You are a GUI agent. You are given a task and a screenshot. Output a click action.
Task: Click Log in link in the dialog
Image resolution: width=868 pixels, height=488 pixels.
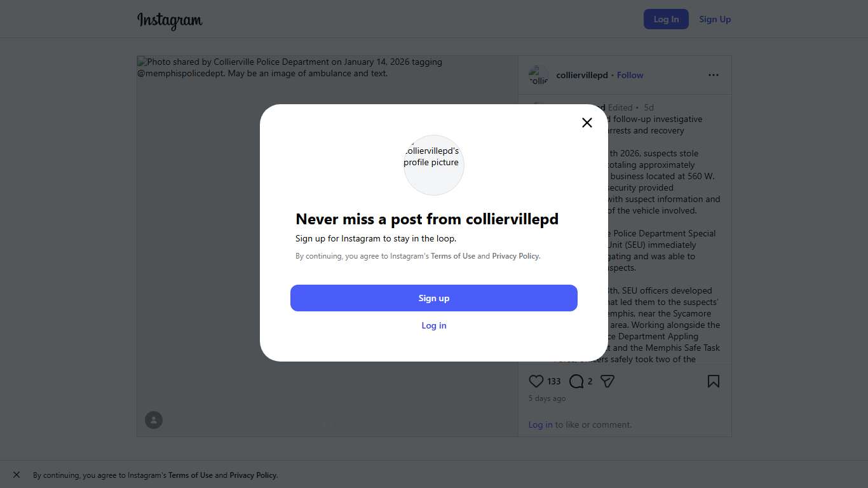(434, 325)
